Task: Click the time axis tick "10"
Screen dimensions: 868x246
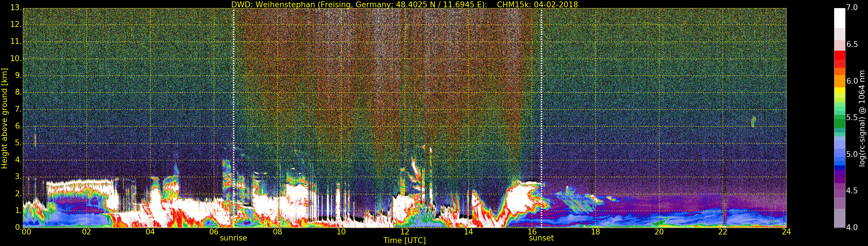Action: pos(341,232)
